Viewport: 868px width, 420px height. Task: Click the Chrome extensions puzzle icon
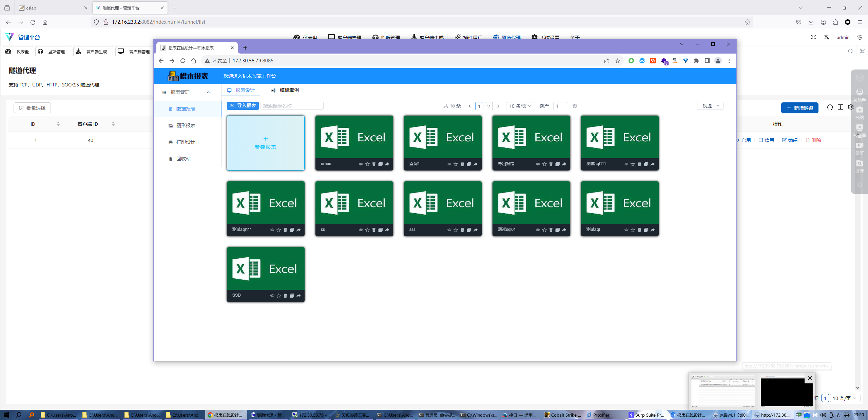696,61
